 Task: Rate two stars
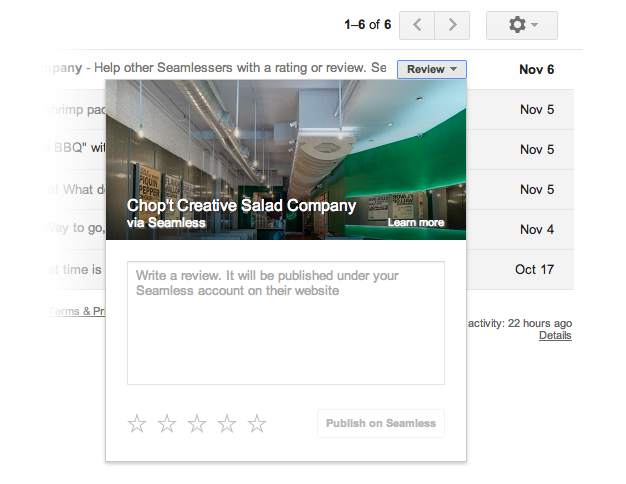[167, 424]
